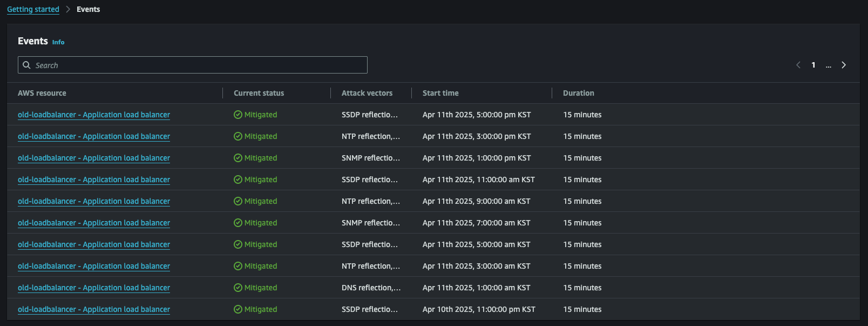
Task: Click start time Apr 11th 2025, 1:00:00 am KST
Action: (x=477, y=288)
